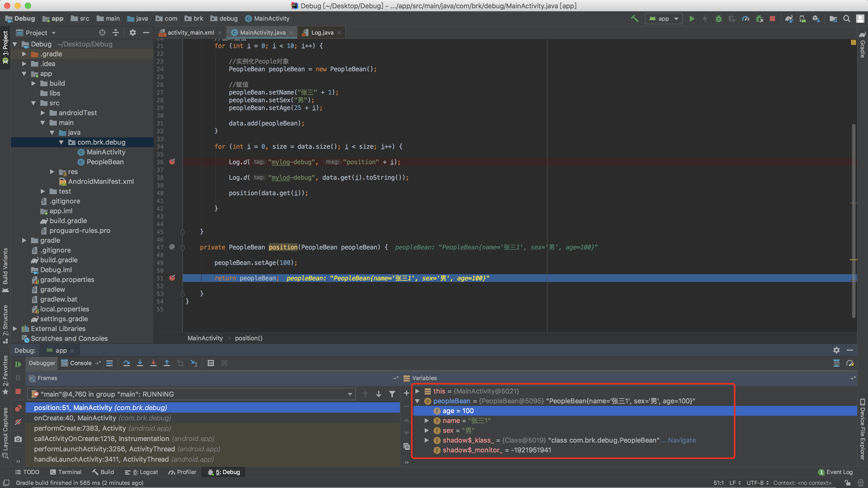Screen dimensions: 868x488
Task: Click the Navigate link for shadow$_klass_
Action: click(x=682, y=440)
